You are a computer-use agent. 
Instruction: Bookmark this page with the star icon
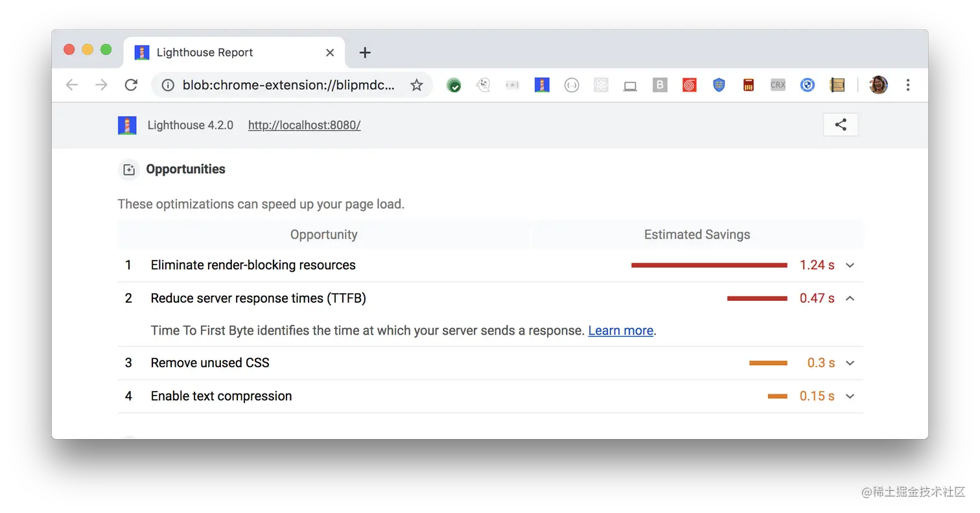click(x=417, y=85)
